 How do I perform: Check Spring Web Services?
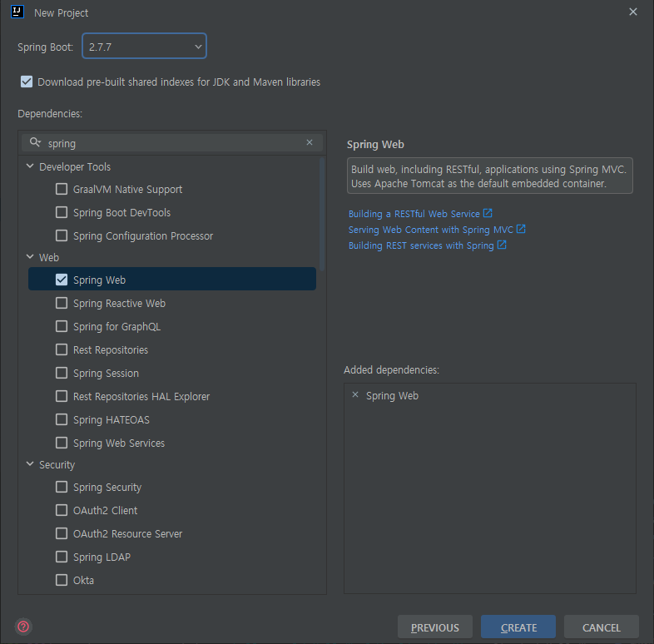pyautogui.click(x=62, y=443)
